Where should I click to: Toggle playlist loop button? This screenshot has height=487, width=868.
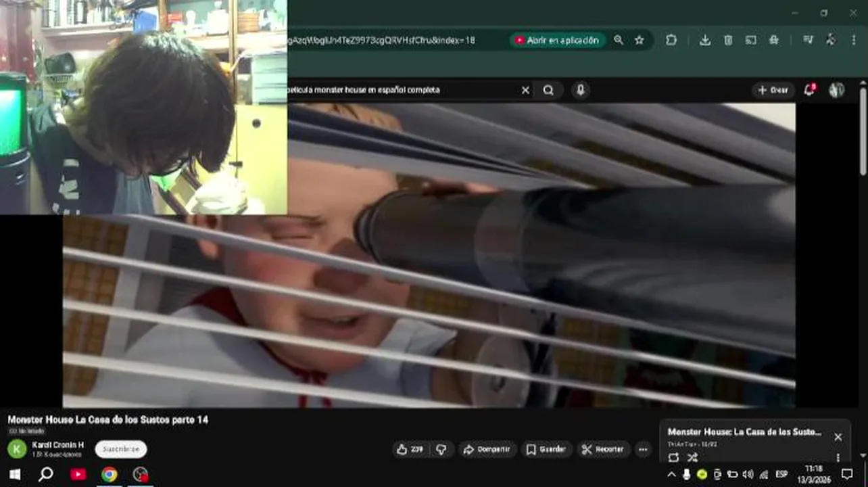point(673,457)
